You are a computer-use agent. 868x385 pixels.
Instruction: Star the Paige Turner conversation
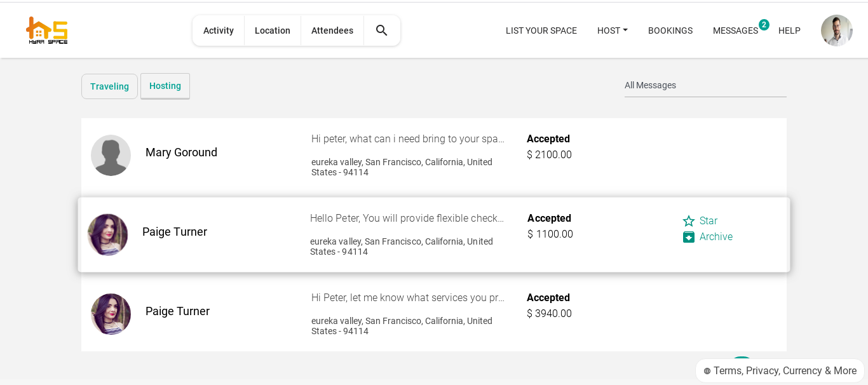(700, 221)
